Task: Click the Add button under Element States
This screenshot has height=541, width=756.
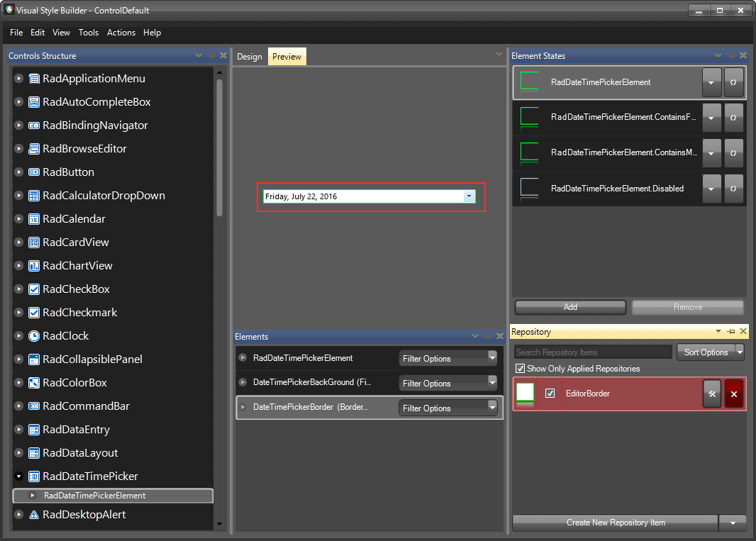Action: [x=569, y=307]
